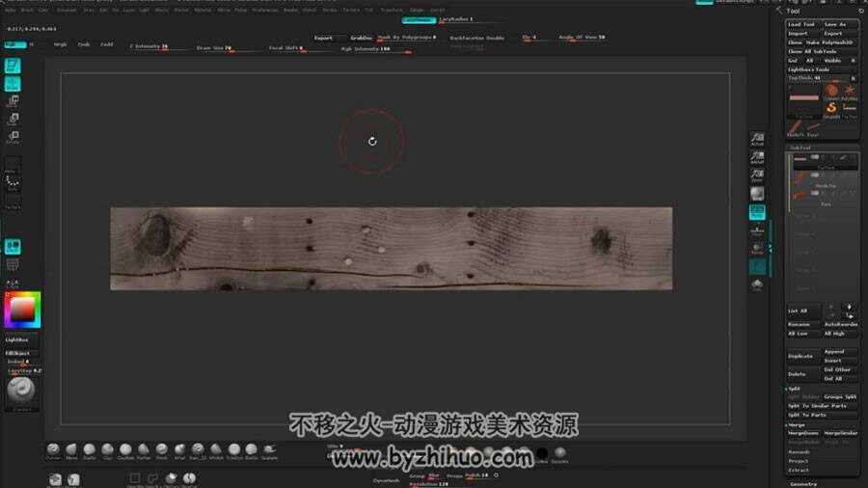Select the PolyMesh3D star tool thumbnail
The height and width of the screenshot is (488, 868).
[849, 92]
